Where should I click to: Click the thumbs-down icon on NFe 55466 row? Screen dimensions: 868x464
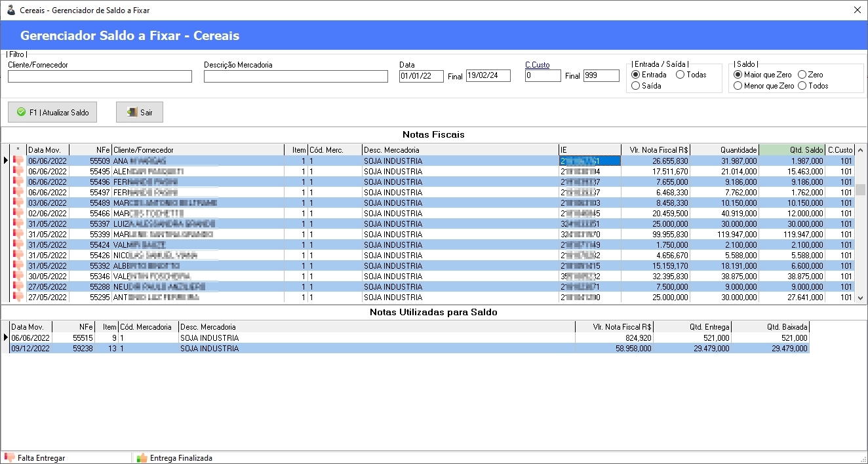pyautogui.click(x=18, y=213)
